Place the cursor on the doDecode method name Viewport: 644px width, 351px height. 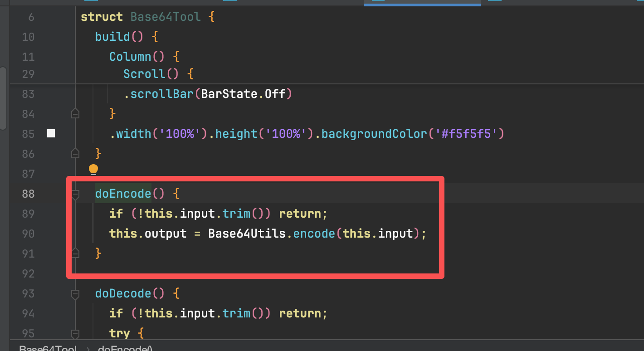(x=123, y=293)
